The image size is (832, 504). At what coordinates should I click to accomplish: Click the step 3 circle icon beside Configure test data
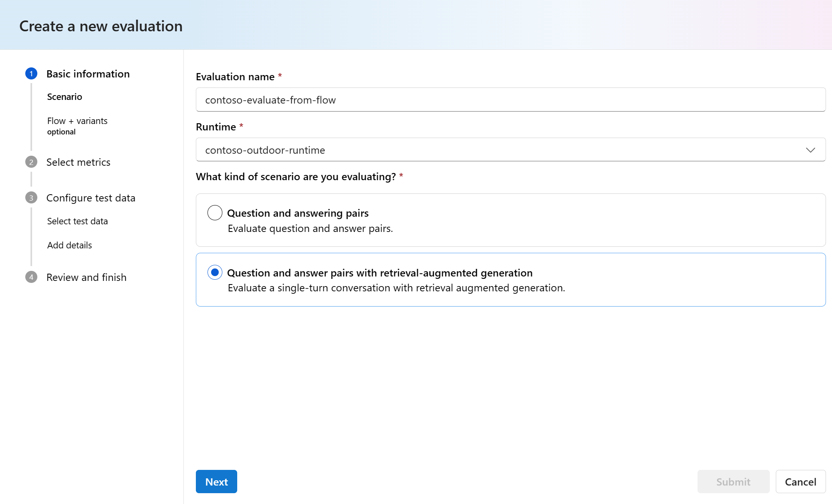[x=31, y=198]
